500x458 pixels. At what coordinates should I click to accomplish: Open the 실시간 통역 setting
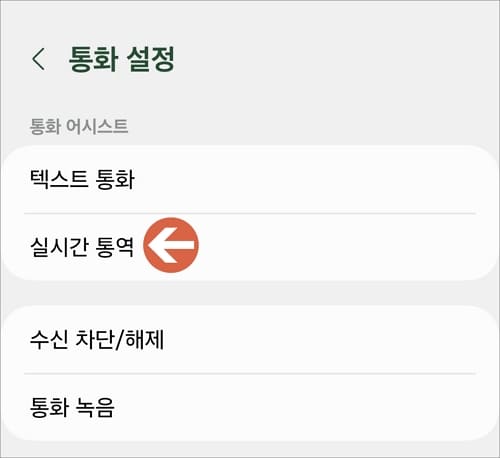click(x=250, y=247)
